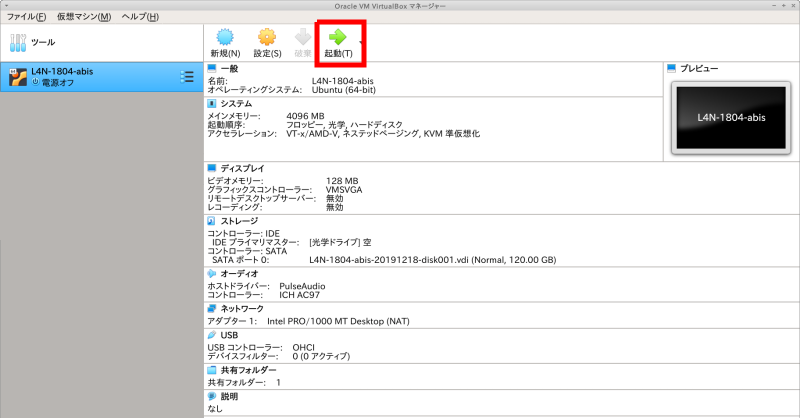Open the dropdown arrow next to 起動(T)
Screen dimensions: 800x418
pyautogui.click(x=361, y=42)
